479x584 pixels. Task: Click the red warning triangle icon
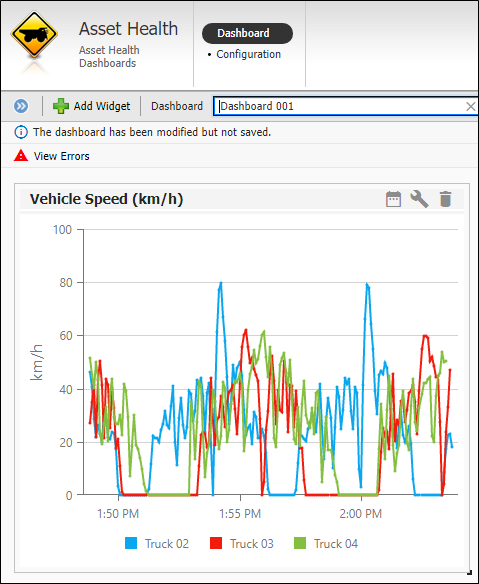click(x=21, y=156)
